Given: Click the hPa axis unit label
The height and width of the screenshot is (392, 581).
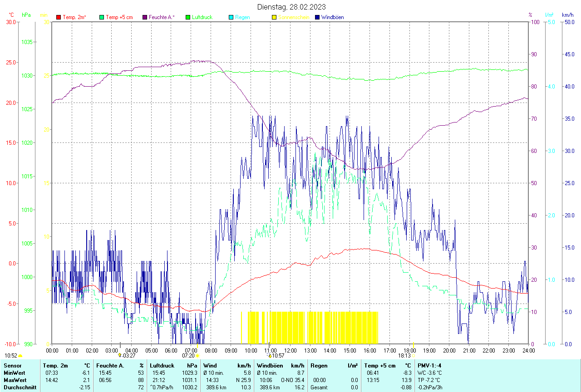Looking at the screenshot, I should click(x=26, y=15).
